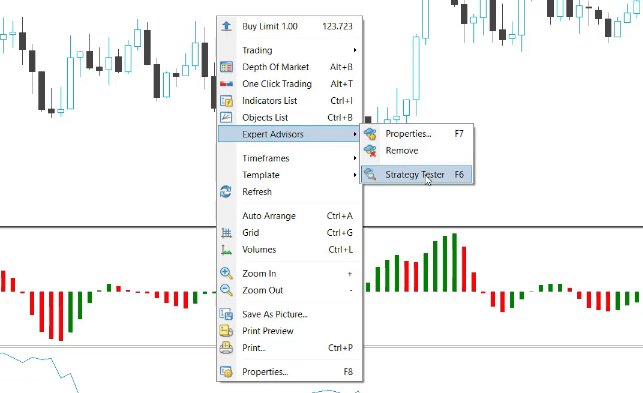This screenshot has height=393, width=643.
Task: Open Expert Advisor Properties F7 entry
Action: pos(417,134)
